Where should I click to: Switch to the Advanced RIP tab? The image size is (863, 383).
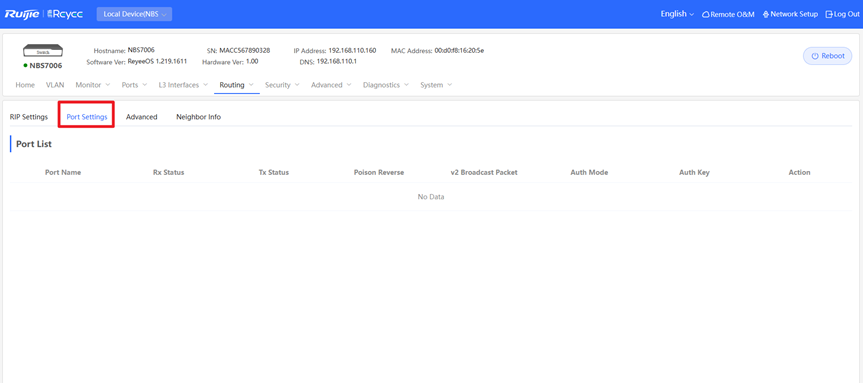tap(141, 117)
